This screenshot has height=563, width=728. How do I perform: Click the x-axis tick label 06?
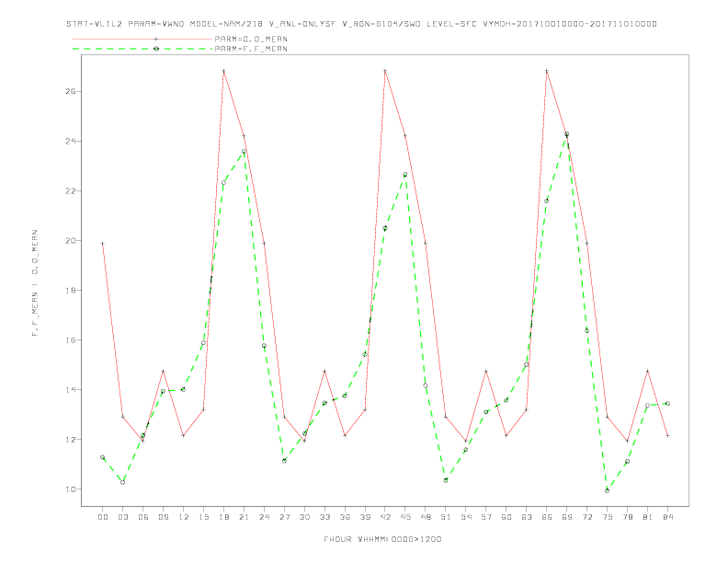(x=143, y=517)
